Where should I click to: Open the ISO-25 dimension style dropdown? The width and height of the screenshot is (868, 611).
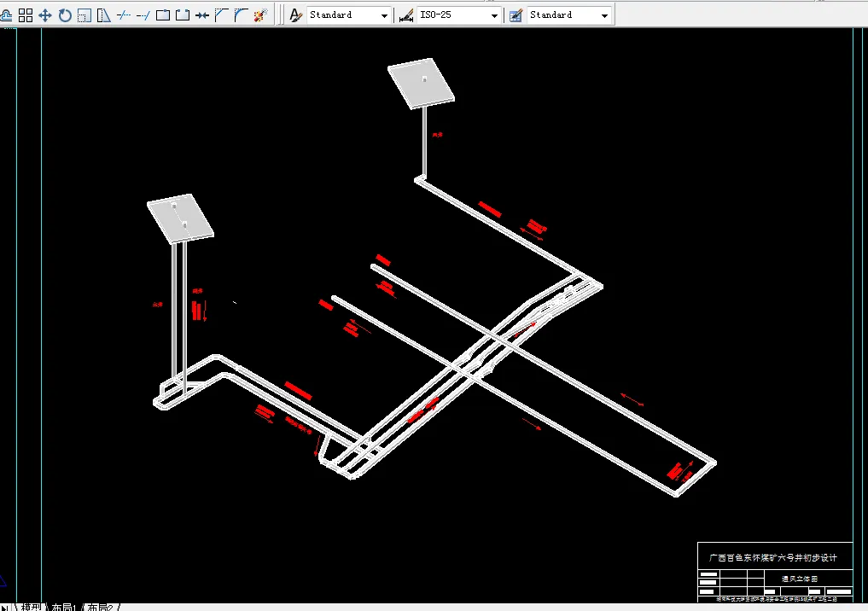point(494,15)
